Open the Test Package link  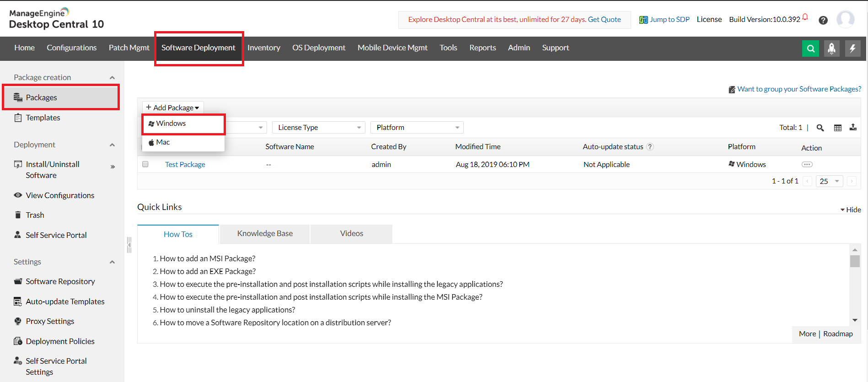click(x=185, y=165)
